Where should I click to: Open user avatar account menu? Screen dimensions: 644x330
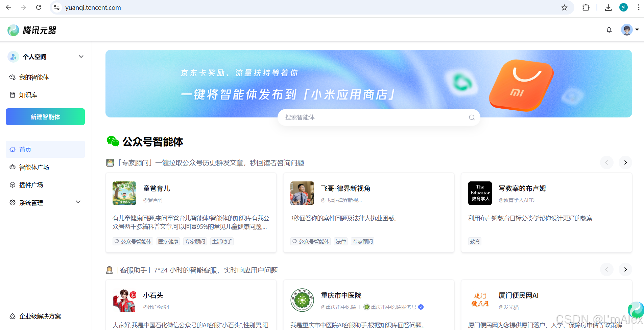(x=630, y=30)
